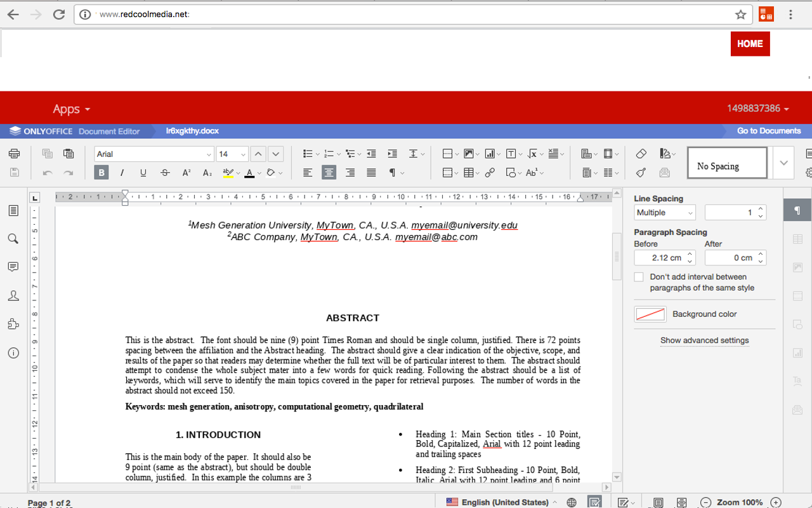The image size is (812, 508).
Task: Open the Apps menu
Action: pos(71,109)
